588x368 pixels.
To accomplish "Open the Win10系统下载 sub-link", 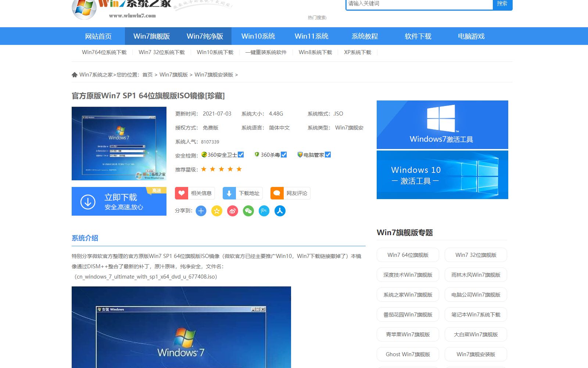I will [215, 52].
